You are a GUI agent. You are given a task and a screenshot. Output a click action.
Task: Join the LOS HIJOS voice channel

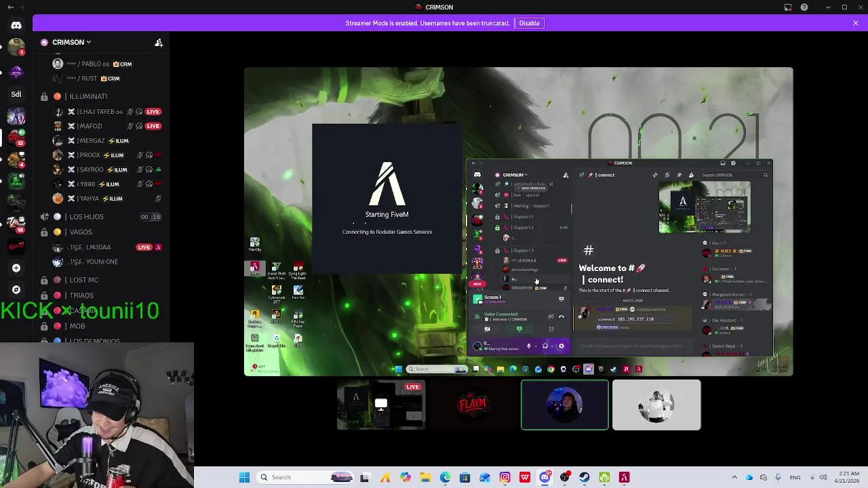[102, 217]
